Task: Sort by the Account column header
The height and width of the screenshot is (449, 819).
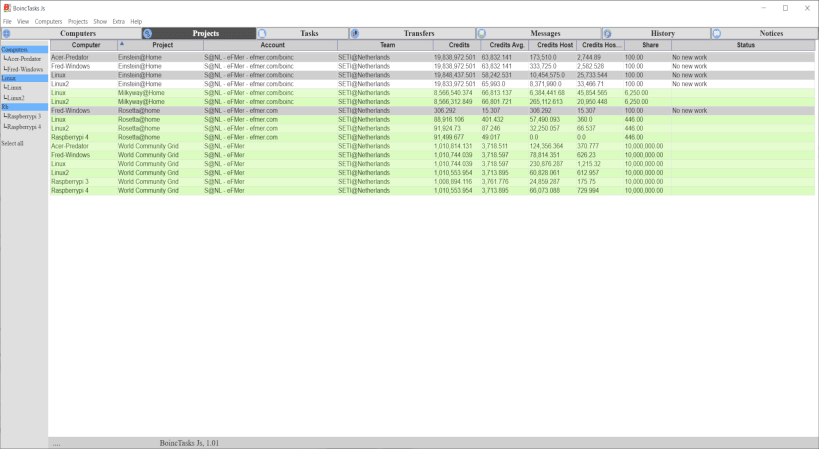Action: tap(272, 45)
